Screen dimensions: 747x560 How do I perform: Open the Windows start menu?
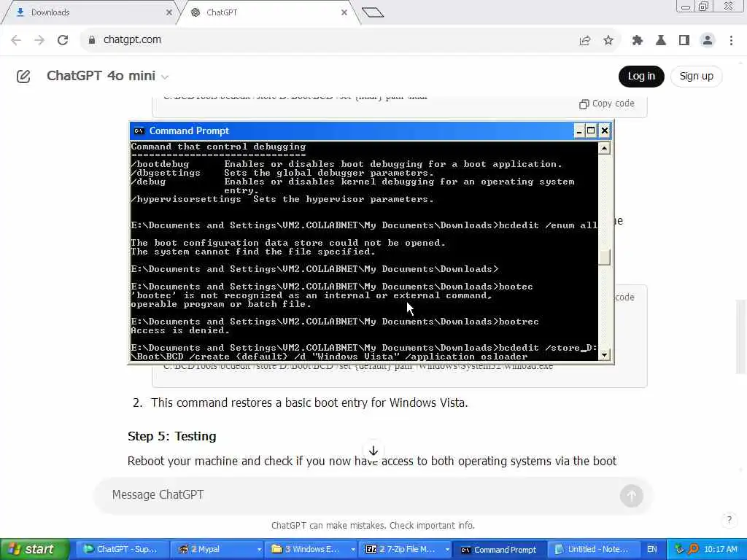tap(34, 549)
